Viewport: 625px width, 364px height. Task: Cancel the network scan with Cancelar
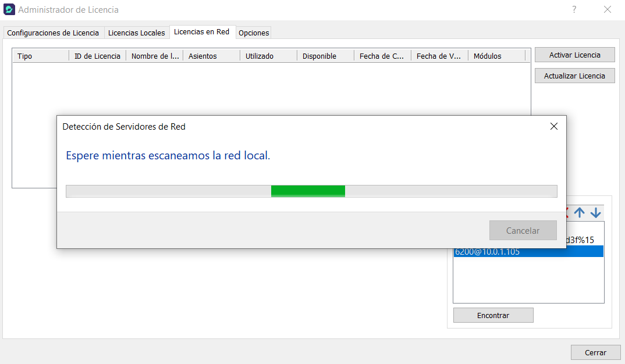tap(523, 230)
